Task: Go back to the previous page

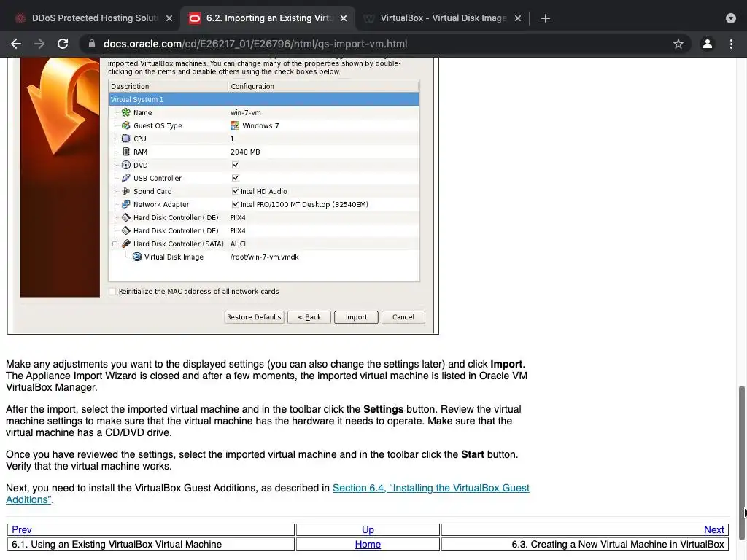Action: [x=16, y=44]
